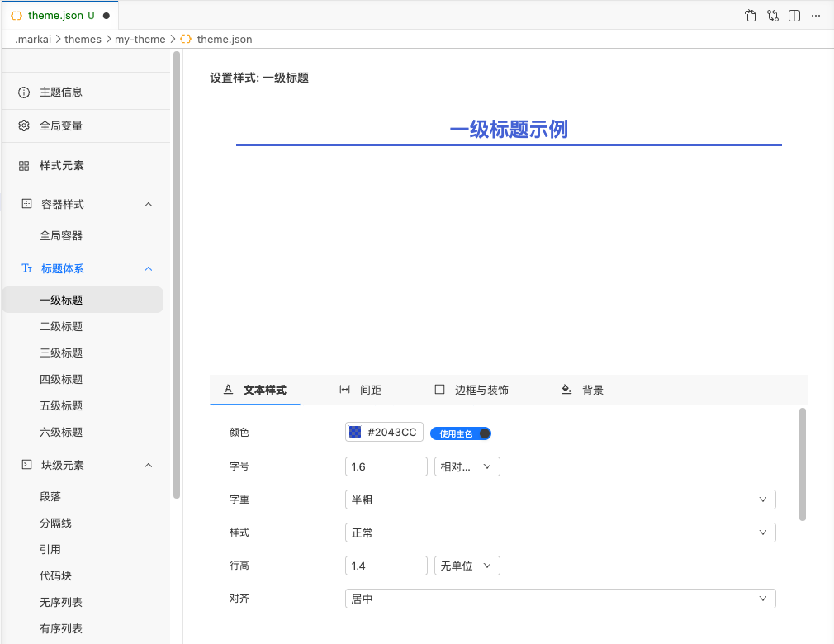The height and width of the screenshot is (644, 834).
Task: Click the 行高 value field 1.4
Action: [386, 566]
